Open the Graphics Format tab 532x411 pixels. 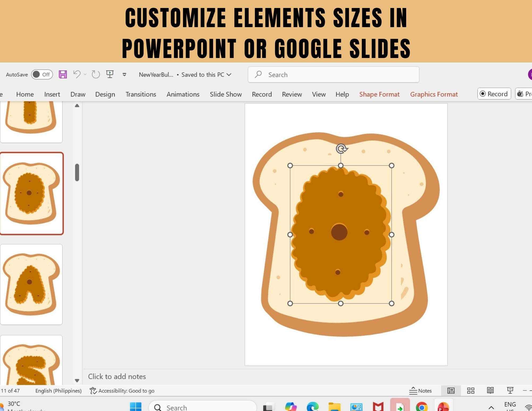point(434,94)
